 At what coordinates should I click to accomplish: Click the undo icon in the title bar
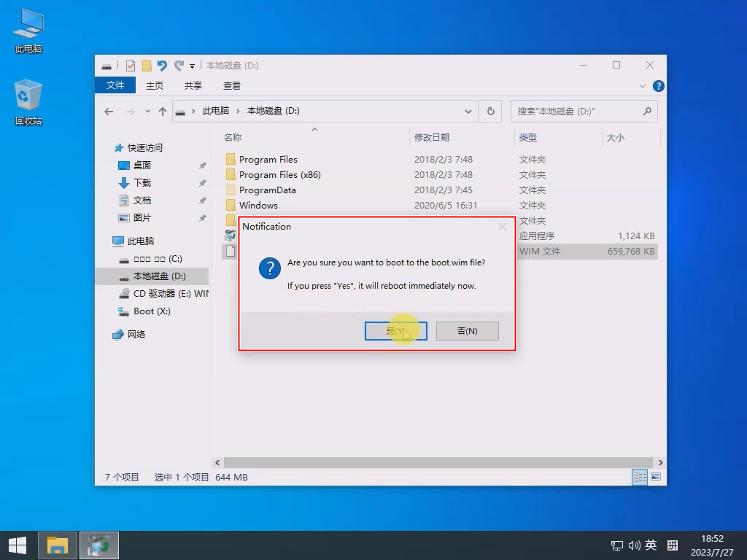pyautogui.click(x=162, y=65)
